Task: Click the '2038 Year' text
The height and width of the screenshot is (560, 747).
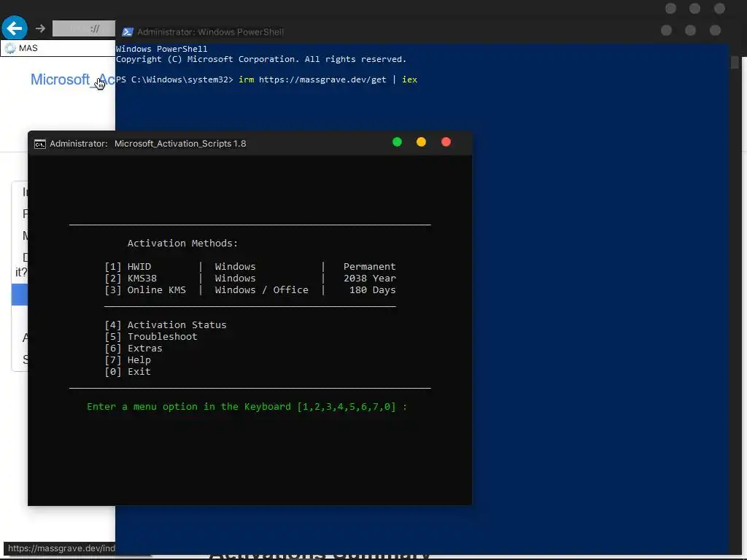Action: [x=370, y=278]
